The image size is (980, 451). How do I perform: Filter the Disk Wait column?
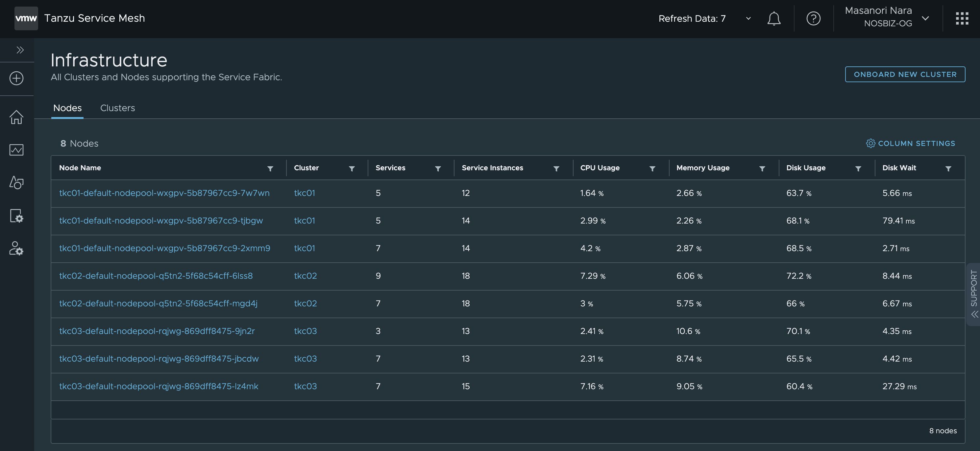click(948, 168)
